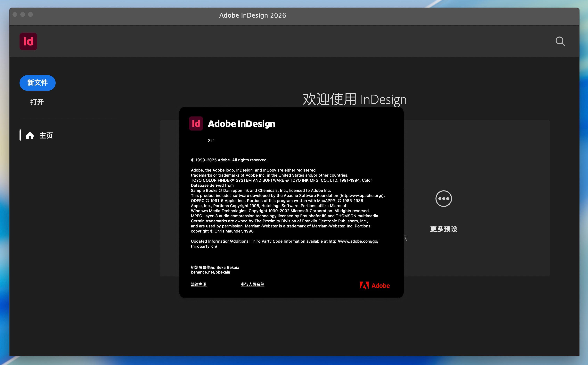Viewport: 588px width, 365px height.
Task: Click the 更多预设 label
Action: [443, 229]
